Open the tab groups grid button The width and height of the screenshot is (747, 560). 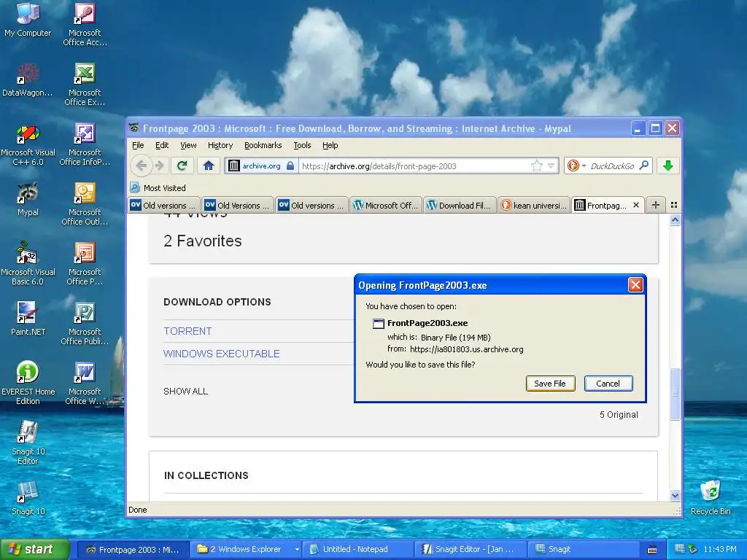click(673, 205)
